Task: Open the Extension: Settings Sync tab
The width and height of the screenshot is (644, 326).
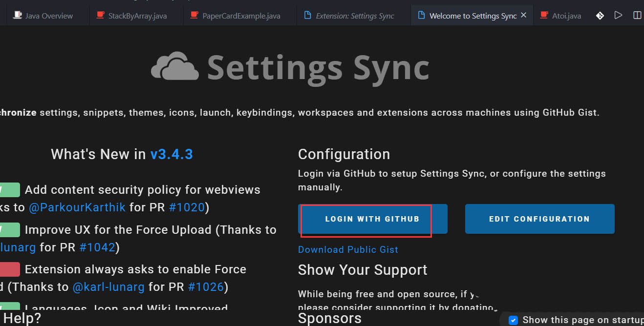Action: click(x=355, y=16)
